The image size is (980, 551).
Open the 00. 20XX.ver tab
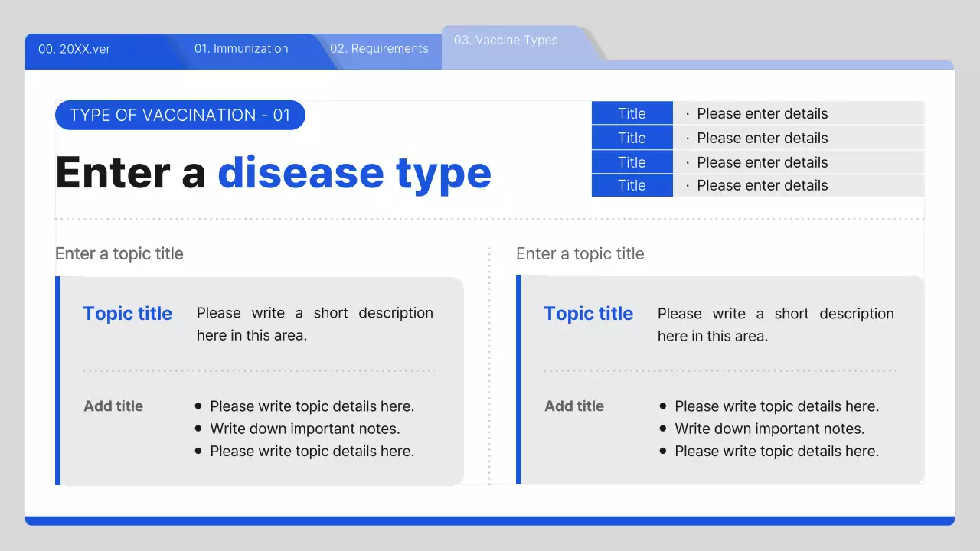point(74,49)
